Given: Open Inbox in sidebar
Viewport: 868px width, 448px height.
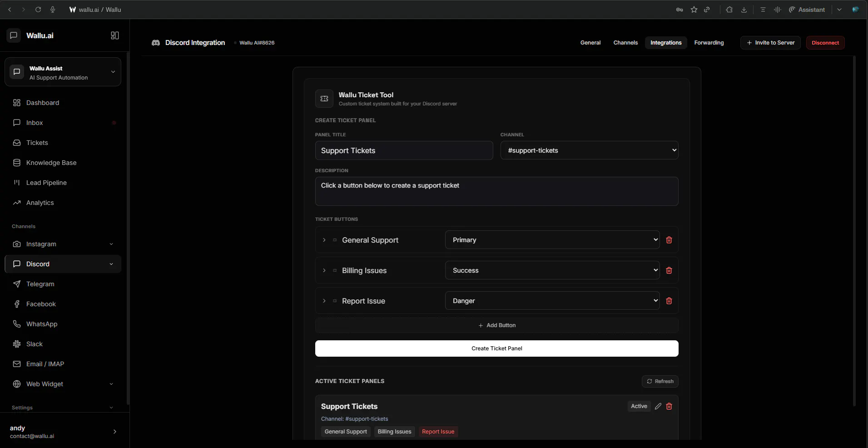Looking at the screenshot, I should point(63,123).
